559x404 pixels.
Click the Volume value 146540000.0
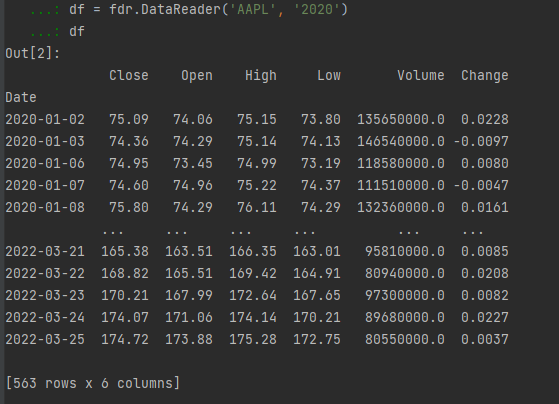401,142
